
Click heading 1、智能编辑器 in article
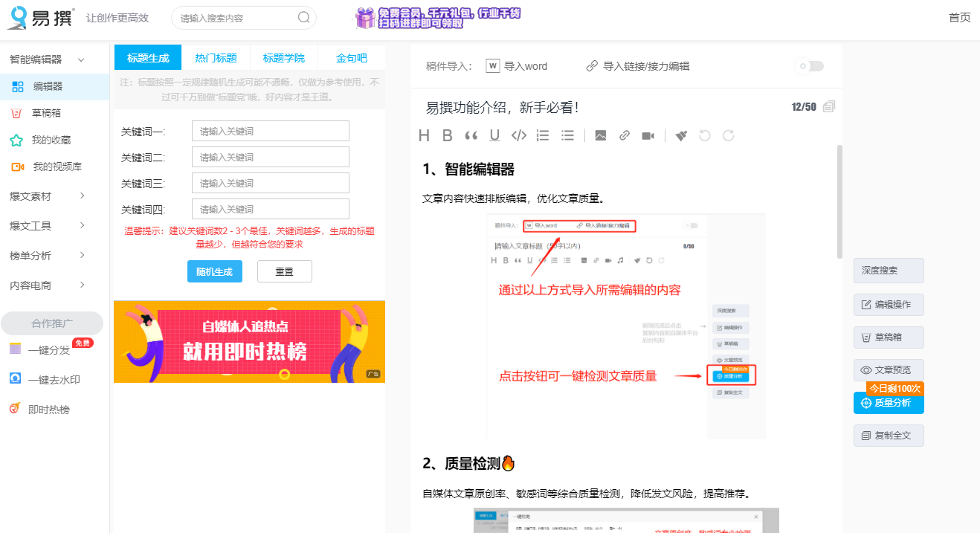tap(468, 169)
